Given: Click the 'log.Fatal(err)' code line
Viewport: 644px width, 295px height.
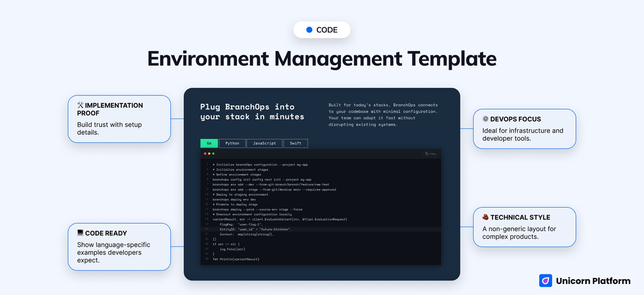Looking at the screenshot, I should point(232,249).
